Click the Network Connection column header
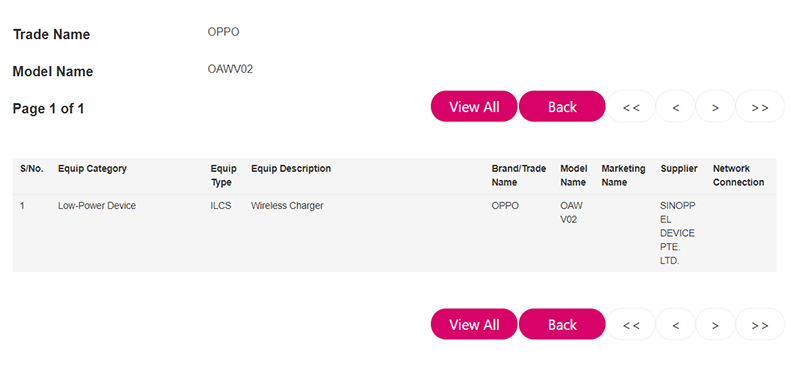 point(738,175)
